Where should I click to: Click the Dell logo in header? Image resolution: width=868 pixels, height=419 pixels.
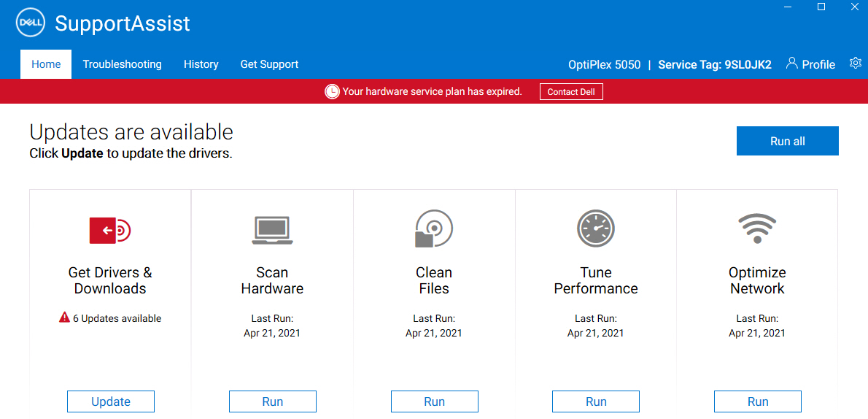30,23
